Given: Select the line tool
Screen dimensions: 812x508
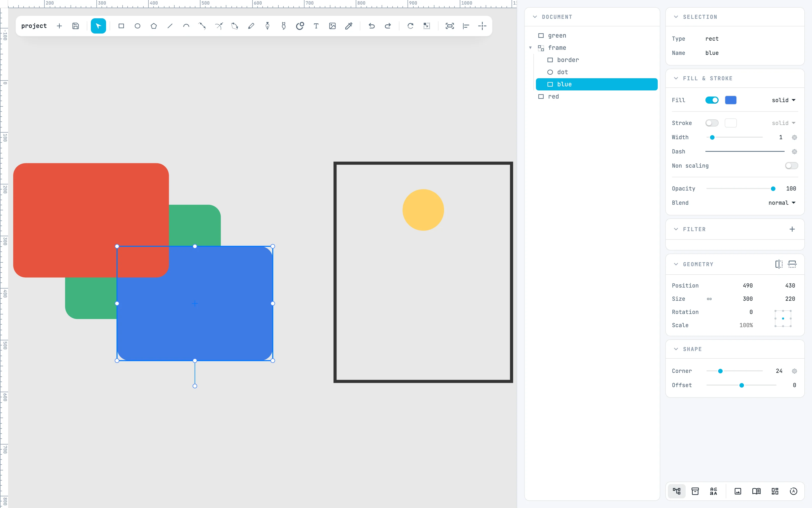Looking at the screenshot, I should click(x=170, y=26).
